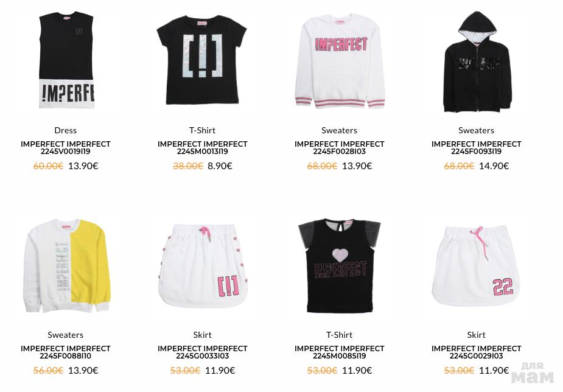The image size is (563, 392).
Task: Open product link 2245G0033I03
Action: click(203, 352)
